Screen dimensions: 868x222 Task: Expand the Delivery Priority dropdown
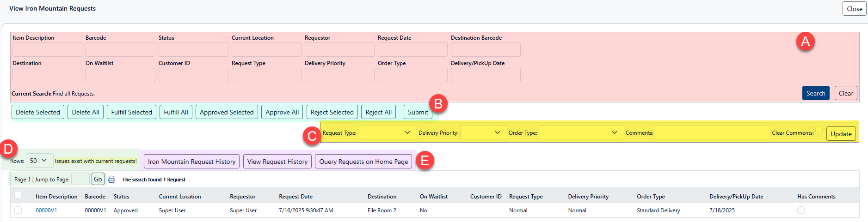[x=483, y=133]
